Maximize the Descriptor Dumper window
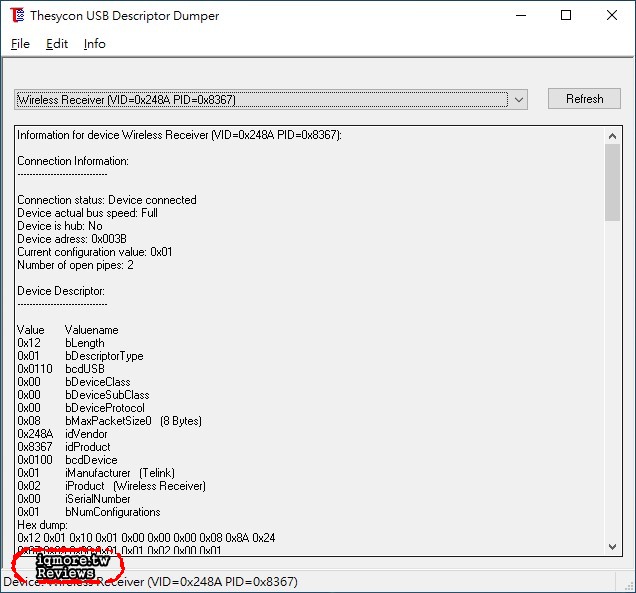The height and width of the screenshot is (593, 636). pos(566,15)
